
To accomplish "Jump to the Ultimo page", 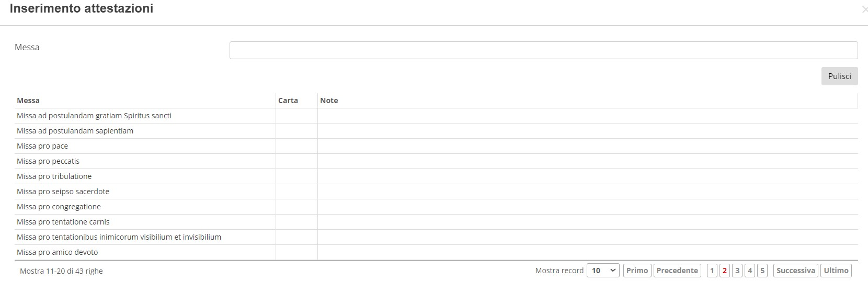I will point(836,271).
